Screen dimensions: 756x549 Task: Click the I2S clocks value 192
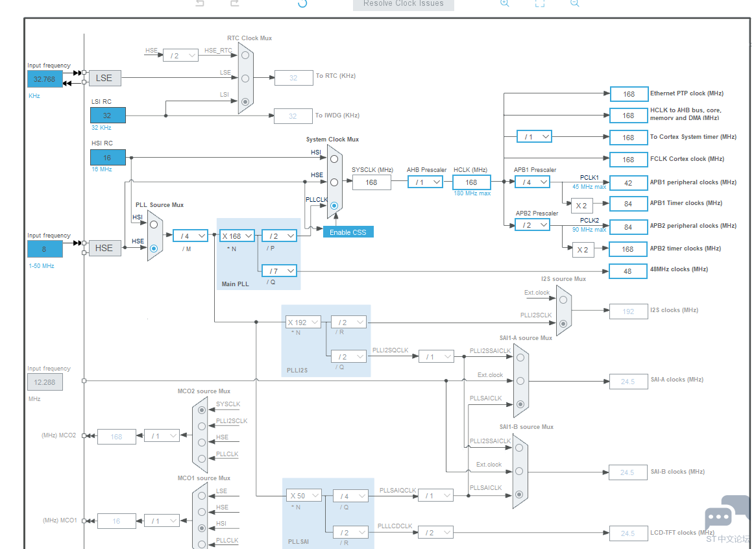pos(629,311)
